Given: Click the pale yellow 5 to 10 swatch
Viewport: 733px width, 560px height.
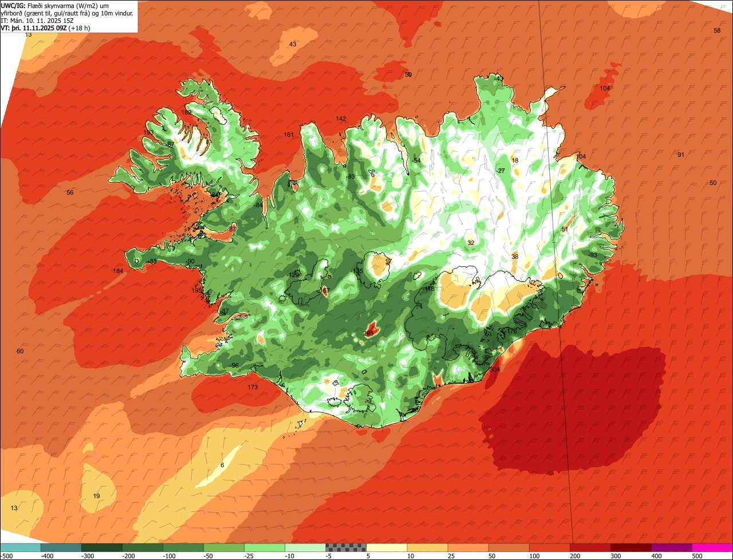Looking at the screenshot, I should 386,547.
